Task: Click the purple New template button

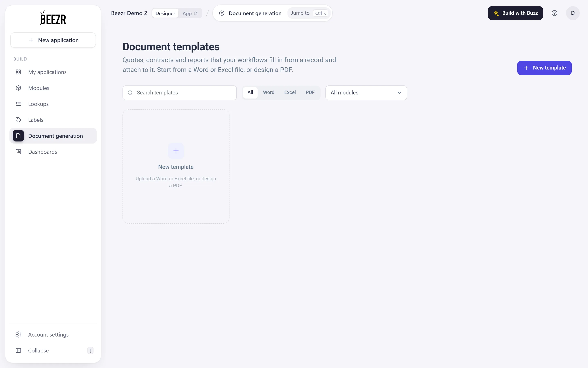Action: click(x=544, y=68)
